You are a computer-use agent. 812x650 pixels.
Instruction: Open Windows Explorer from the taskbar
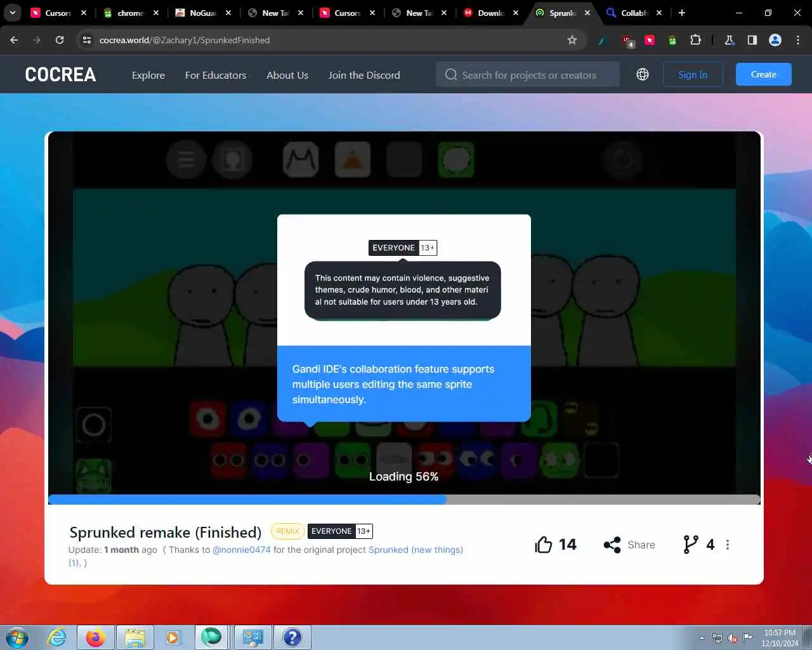click(x=135, y=637)
